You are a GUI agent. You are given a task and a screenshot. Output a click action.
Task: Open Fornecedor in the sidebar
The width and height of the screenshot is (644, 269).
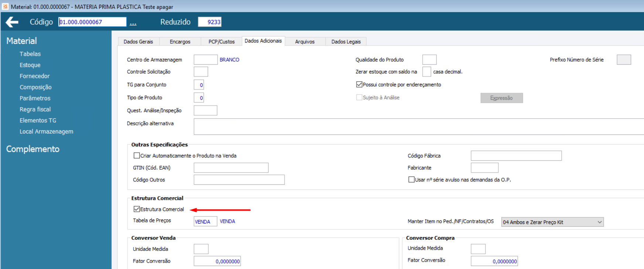(35, 76)
